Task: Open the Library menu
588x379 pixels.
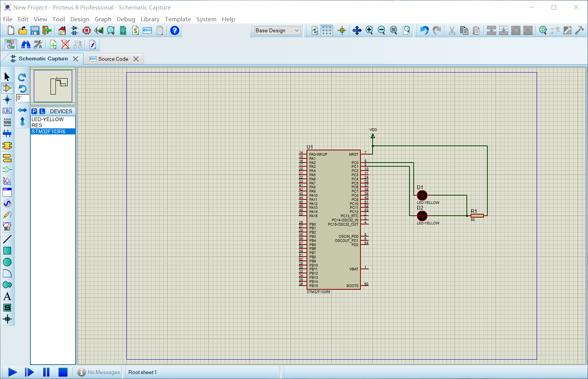Action: [150, 19]
